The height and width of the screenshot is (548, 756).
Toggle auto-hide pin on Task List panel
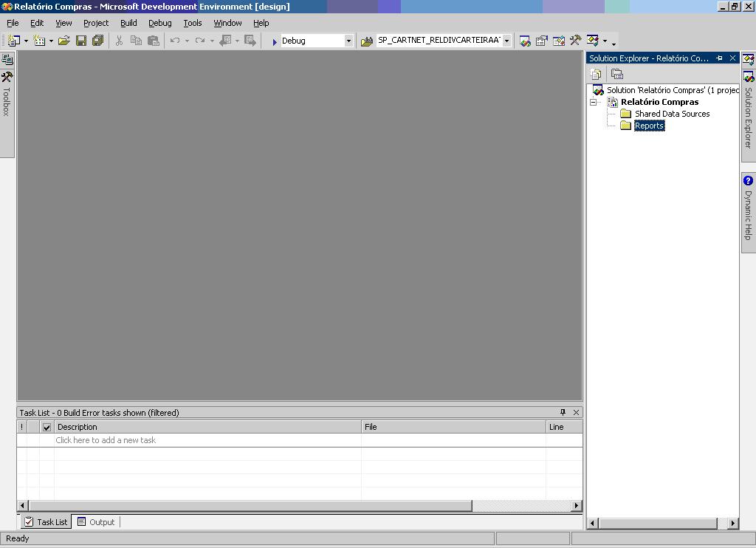point(563,412)
